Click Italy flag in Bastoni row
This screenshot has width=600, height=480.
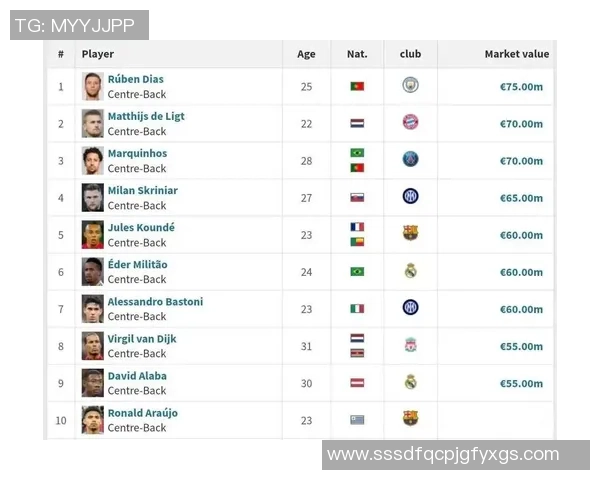click(357, 309)
